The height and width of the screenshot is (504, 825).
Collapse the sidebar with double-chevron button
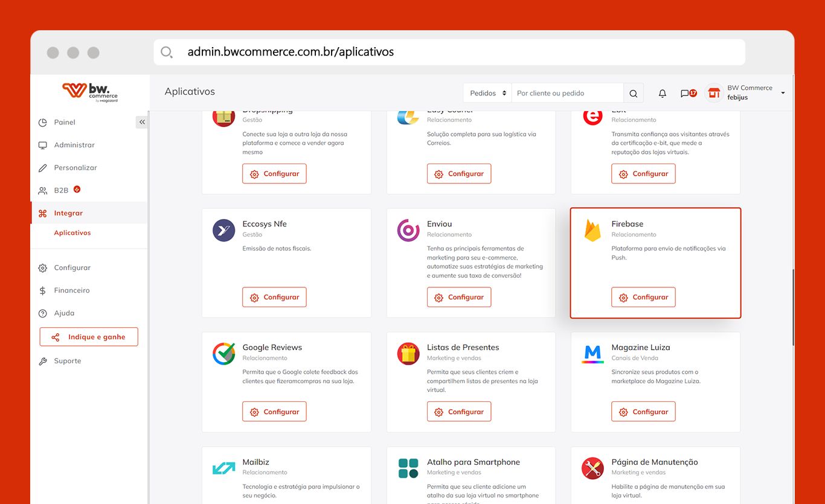(142, 122)
